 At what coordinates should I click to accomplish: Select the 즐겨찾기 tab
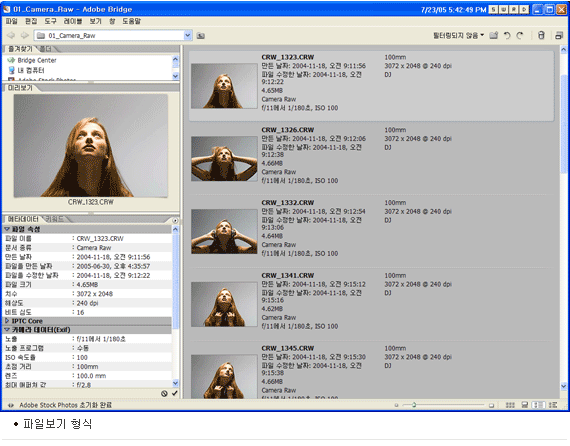pyautogui.click(x=20, y=49)
